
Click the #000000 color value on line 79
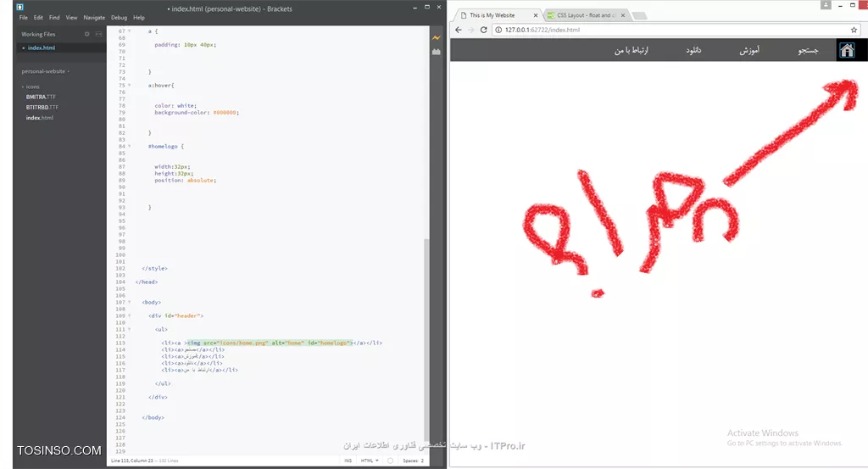(x=225, y=113)
